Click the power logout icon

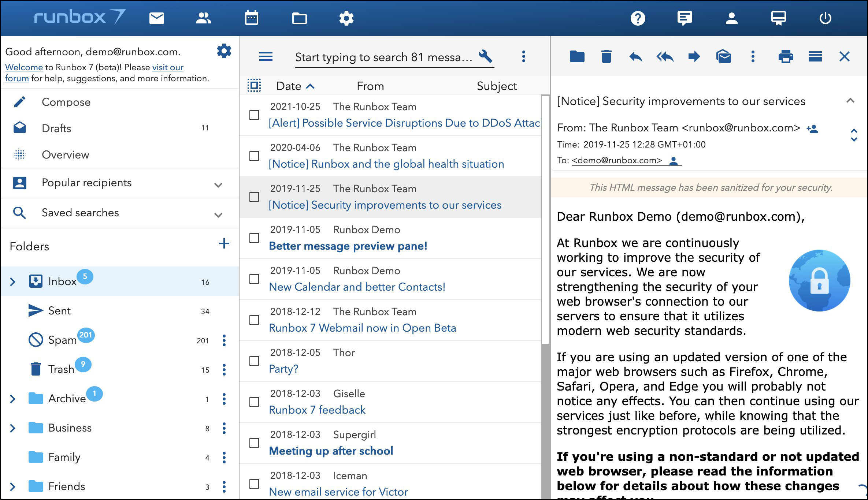point(825,18)
